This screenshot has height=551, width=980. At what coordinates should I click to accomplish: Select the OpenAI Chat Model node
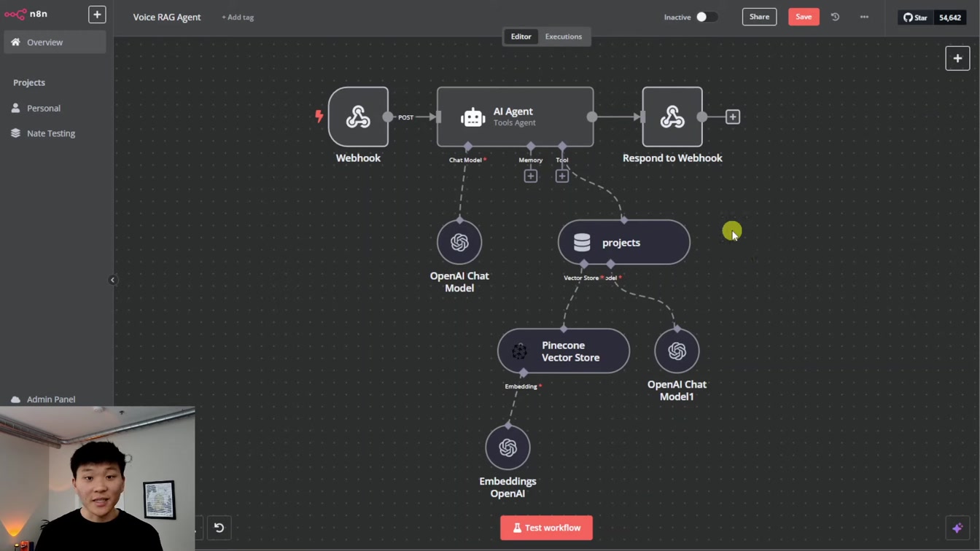pyautogui.click(x=459, y=242)
